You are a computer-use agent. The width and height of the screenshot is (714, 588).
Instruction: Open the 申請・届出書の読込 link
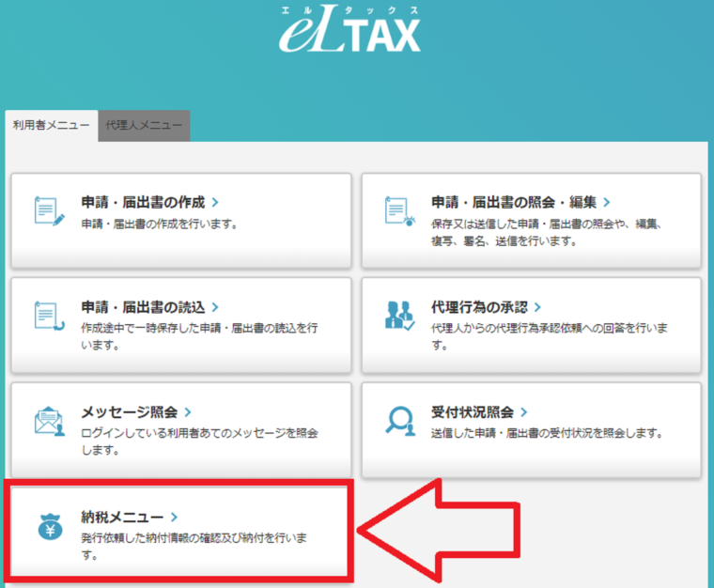143,307
